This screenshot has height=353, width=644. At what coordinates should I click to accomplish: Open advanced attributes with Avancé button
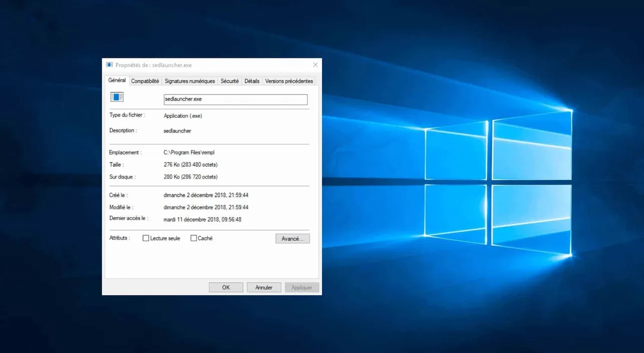(x=292, y=238)
